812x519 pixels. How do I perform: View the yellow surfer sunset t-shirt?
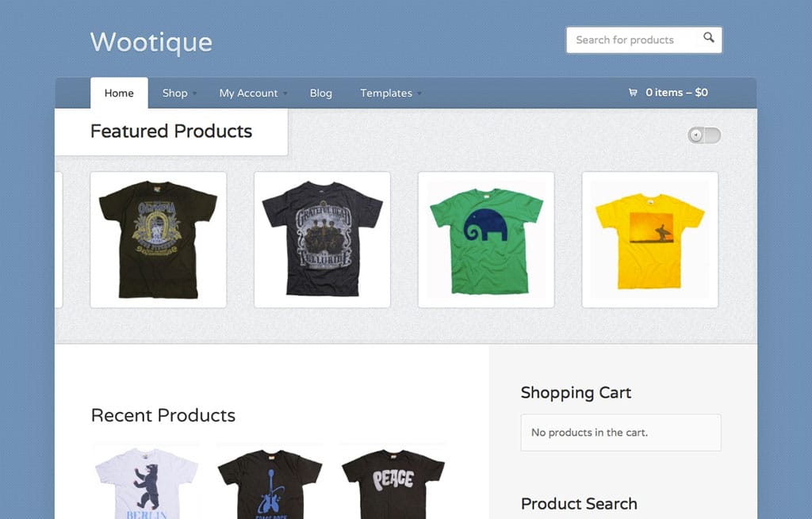pos(649,239)
